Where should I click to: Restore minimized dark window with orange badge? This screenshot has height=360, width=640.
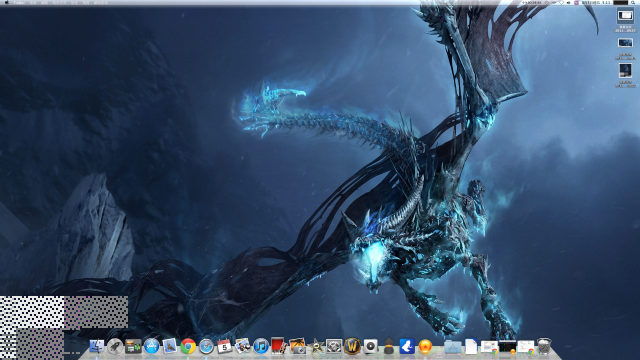(x=507, y=347)
